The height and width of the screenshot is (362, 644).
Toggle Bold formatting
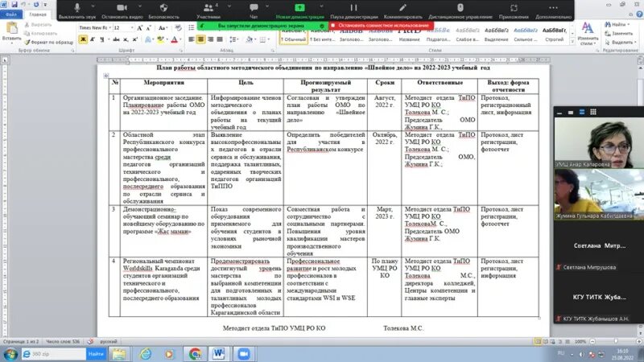pos(84,39)
